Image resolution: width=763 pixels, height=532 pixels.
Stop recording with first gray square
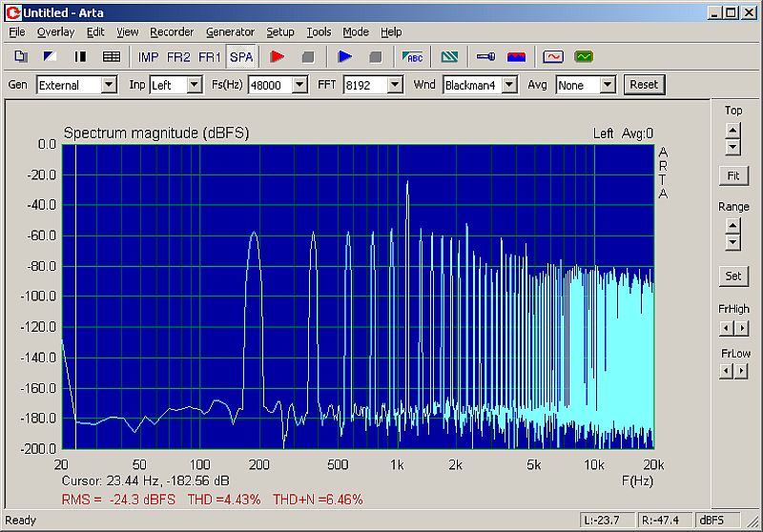(x=307, y=57)
